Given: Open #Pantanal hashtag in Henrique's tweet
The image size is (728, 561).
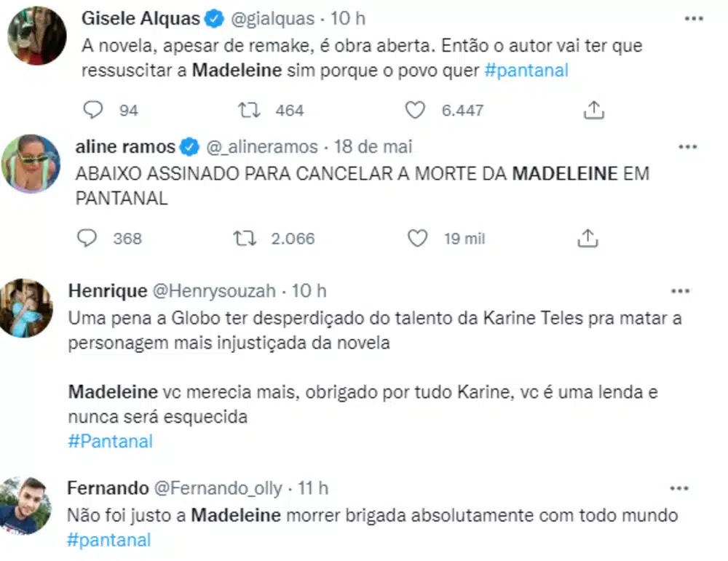Looking at the screenshot, I should click(111, 442).
